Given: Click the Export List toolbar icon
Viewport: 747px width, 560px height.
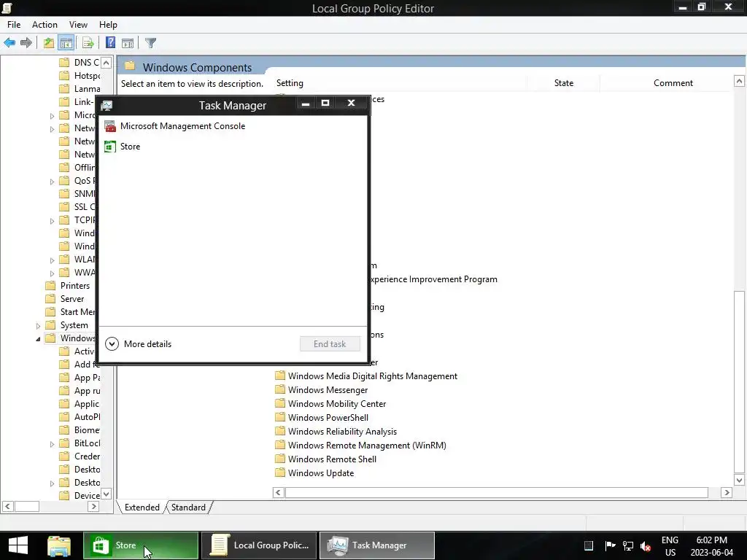Looking at the screenshot, I should [x=88, y=43].
